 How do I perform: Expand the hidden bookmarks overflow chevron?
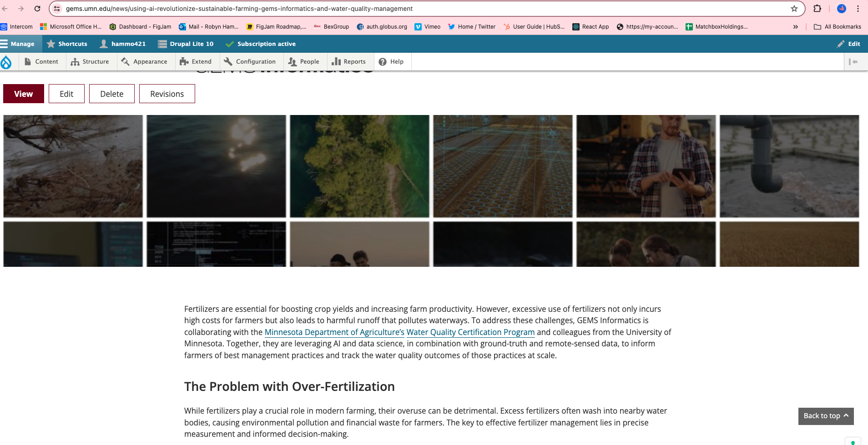click(795, 27)
